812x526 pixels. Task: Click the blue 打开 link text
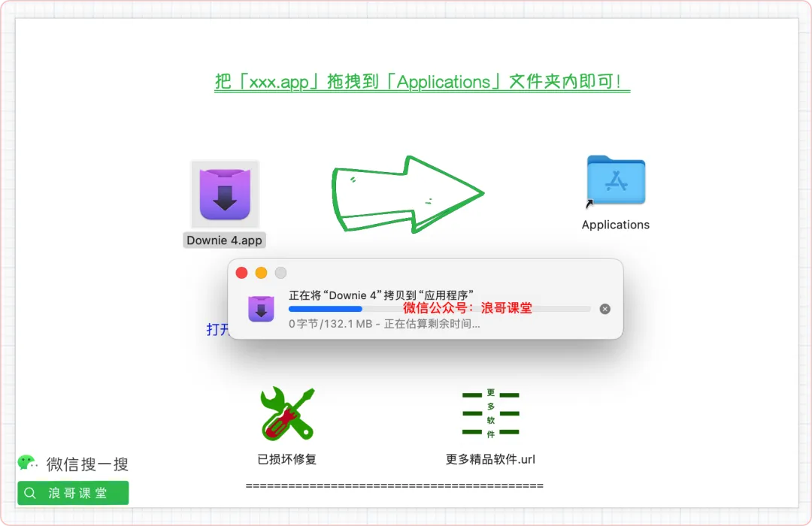tap(217, 330)
